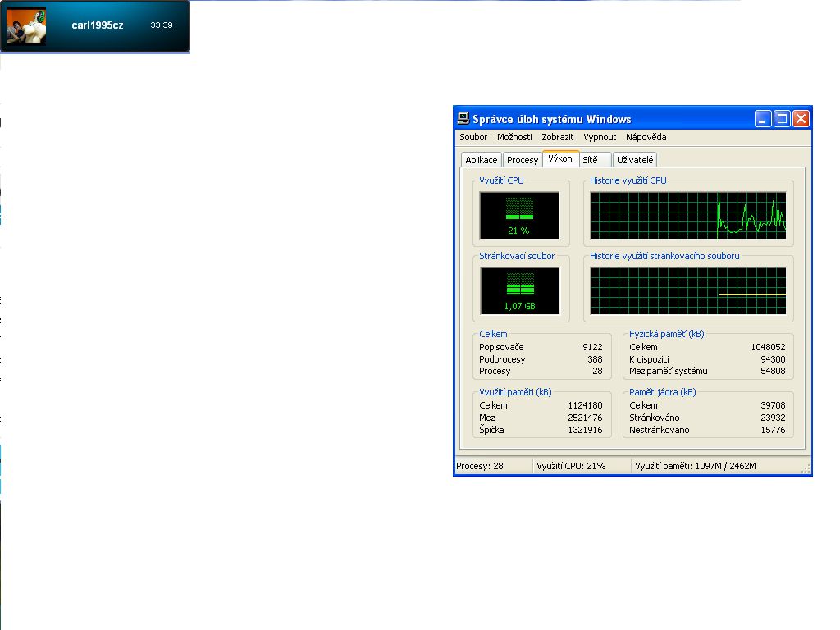Click the Správce úloh systému Windows title
The height and width of the screenshot is (630, 840).
click(552, 119)
